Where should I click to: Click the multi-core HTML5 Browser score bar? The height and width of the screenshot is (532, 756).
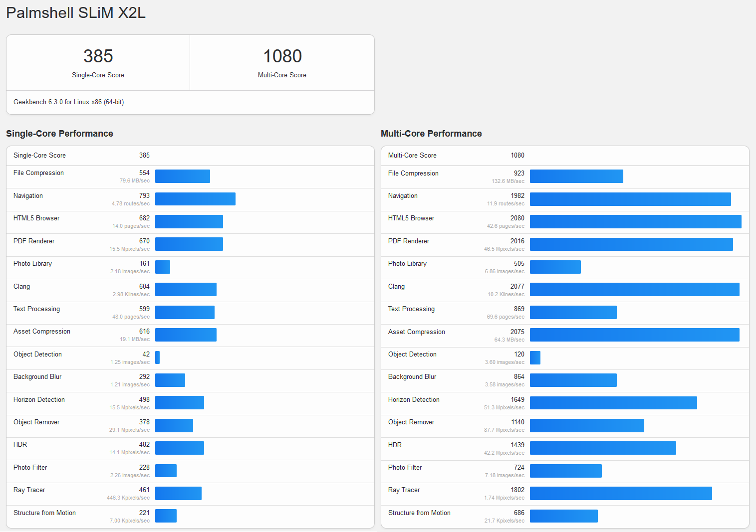pos(635,221)
